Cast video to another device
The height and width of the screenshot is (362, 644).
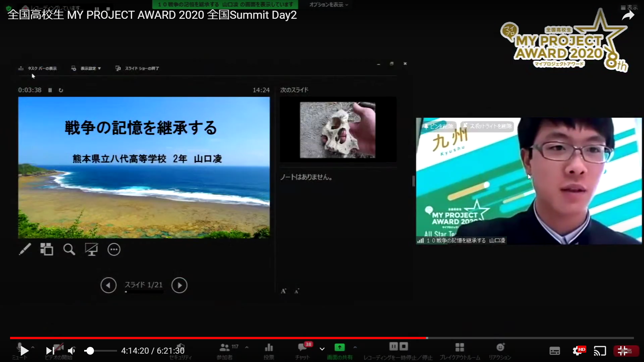(600, 351)
